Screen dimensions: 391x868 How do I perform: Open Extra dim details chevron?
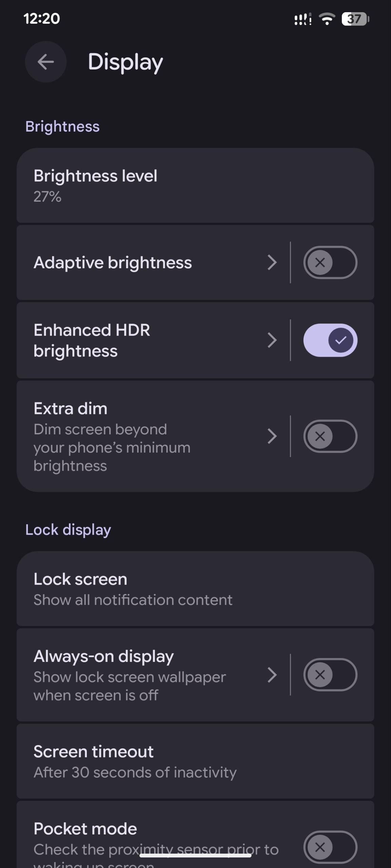click(x=272, y=436)
